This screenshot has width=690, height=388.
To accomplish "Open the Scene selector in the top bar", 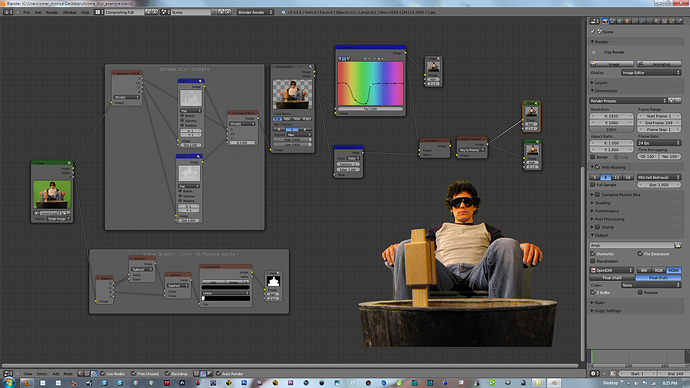I will click(191, 12).
